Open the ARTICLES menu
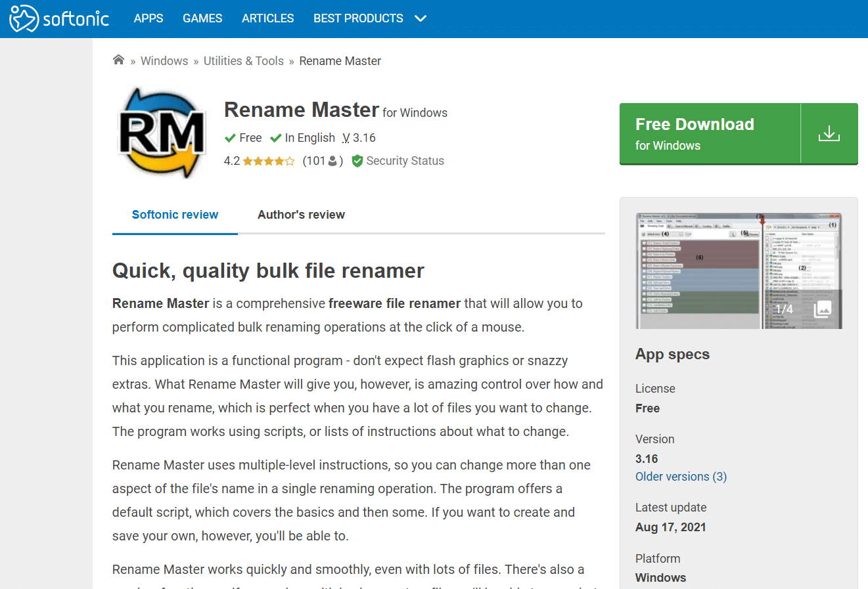 [268, 18]
